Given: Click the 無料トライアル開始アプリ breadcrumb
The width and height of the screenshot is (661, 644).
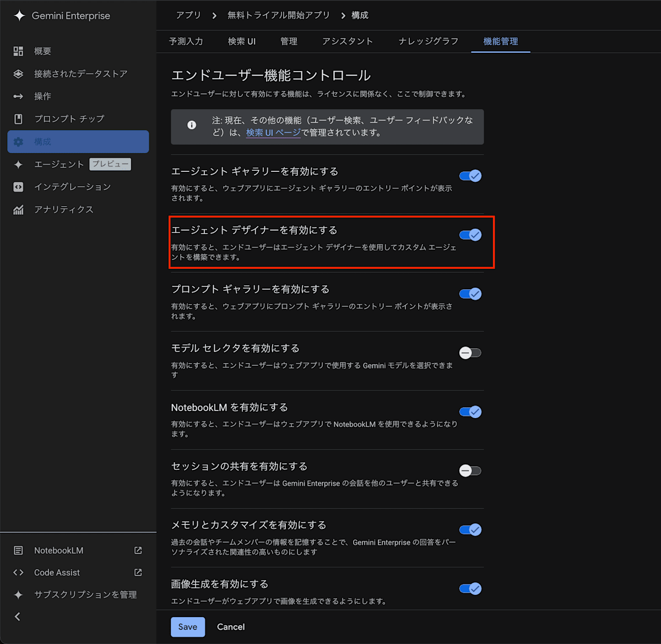Looking at the screenshot, I should point(279,15).
